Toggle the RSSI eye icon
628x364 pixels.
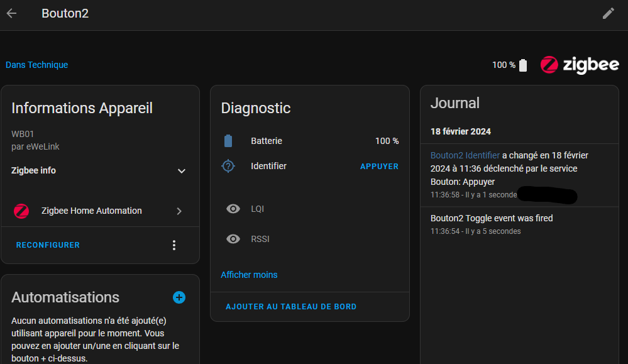click(x=233, y=239)
